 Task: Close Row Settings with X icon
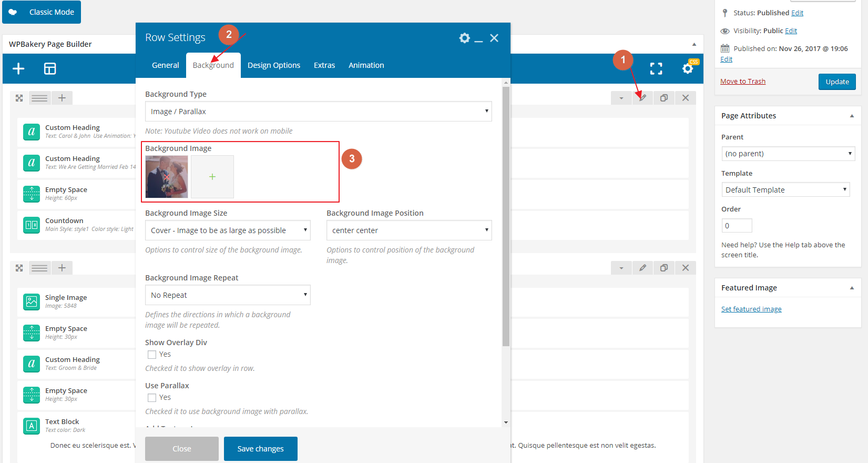pos(494,38)
